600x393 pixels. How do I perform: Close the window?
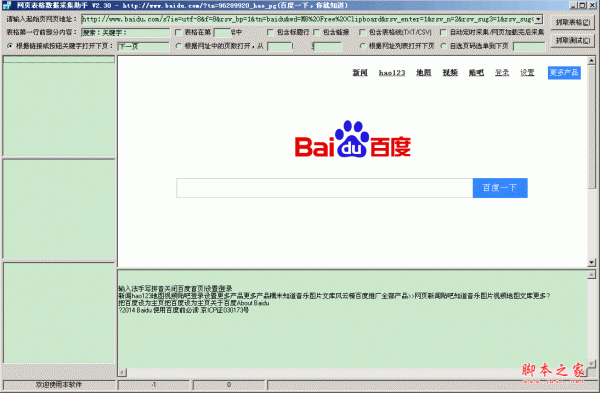pyautogui.click(x=592, y=5)
